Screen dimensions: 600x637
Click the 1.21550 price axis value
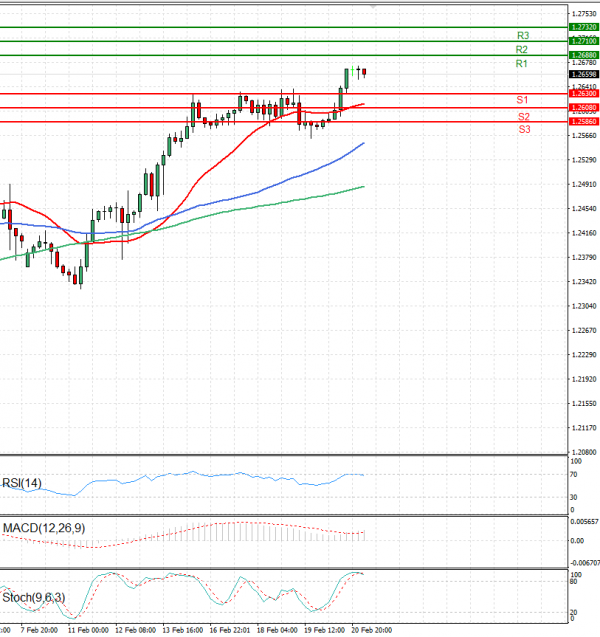coord(584,404)
